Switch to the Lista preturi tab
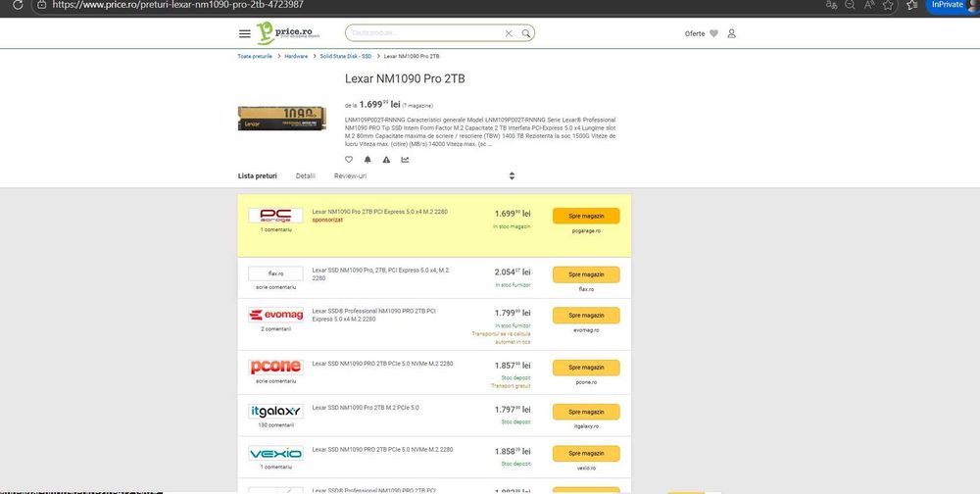 pos(258,175)
